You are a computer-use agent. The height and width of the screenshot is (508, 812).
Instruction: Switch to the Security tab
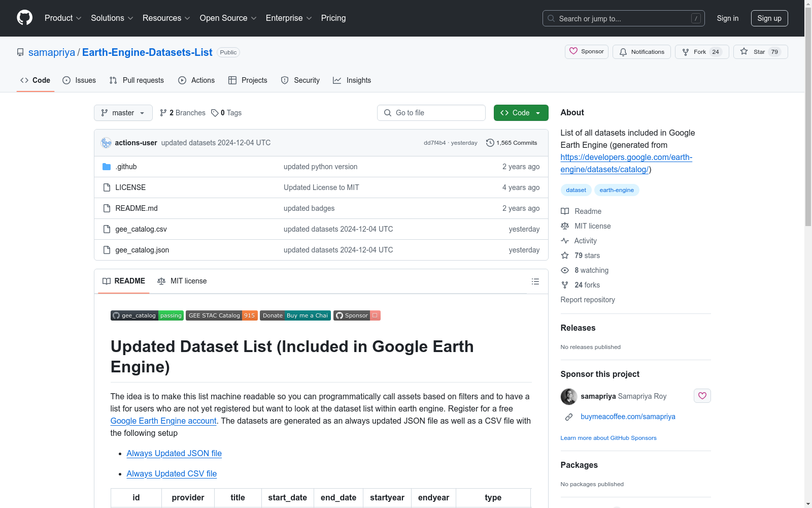click(x=300, y=80)
